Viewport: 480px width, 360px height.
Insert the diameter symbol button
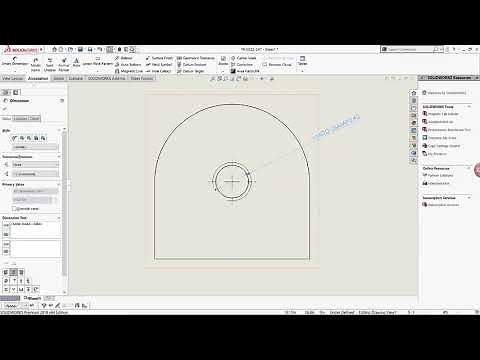pos(6,281)
